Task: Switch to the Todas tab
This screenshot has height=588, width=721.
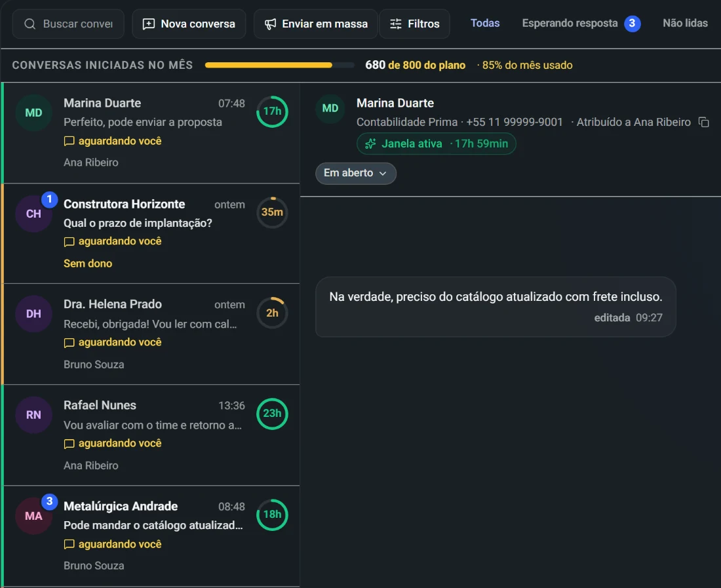Action: [x=484, y=23]
